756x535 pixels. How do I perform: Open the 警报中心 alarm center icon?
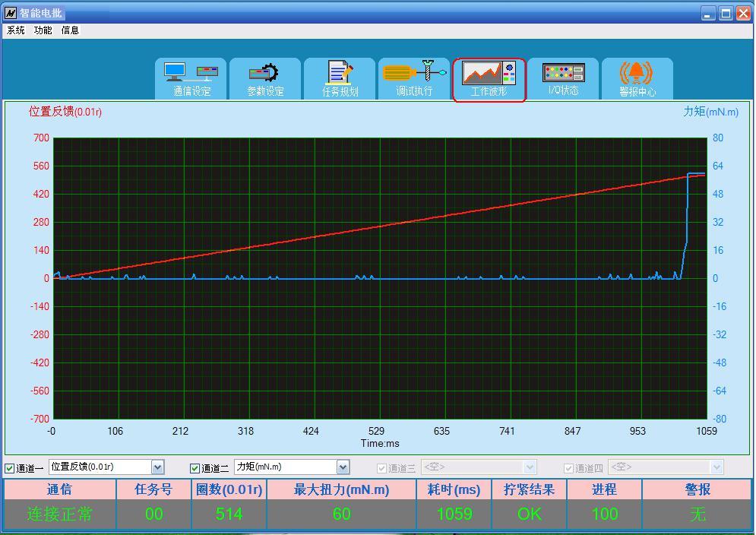(x=637, y=78)
